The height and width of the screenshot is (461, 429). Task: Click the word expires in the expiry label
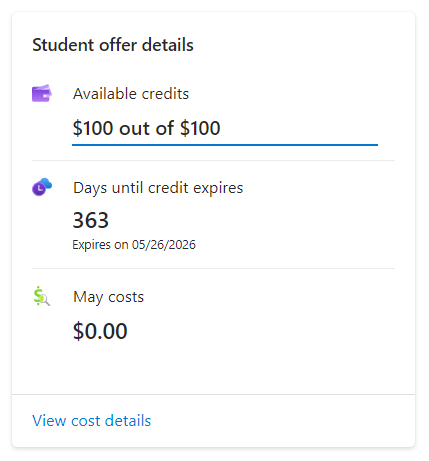pos(218,188)
